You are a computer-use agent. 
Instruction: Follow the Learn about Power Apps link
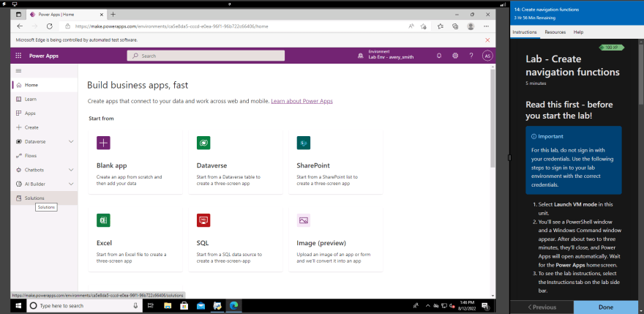[x=302, y=101]
